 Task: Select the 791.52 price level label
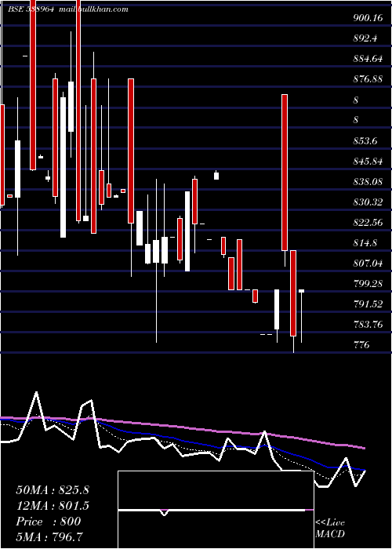[368, 304]
